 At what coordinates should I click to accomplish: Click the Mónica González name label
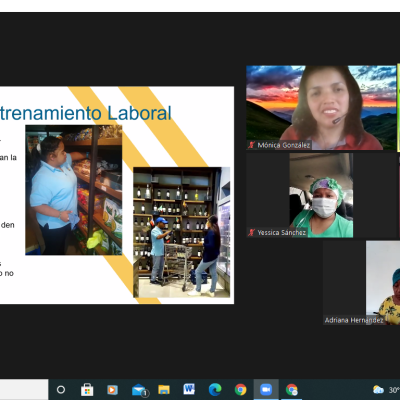pos(284,145)
